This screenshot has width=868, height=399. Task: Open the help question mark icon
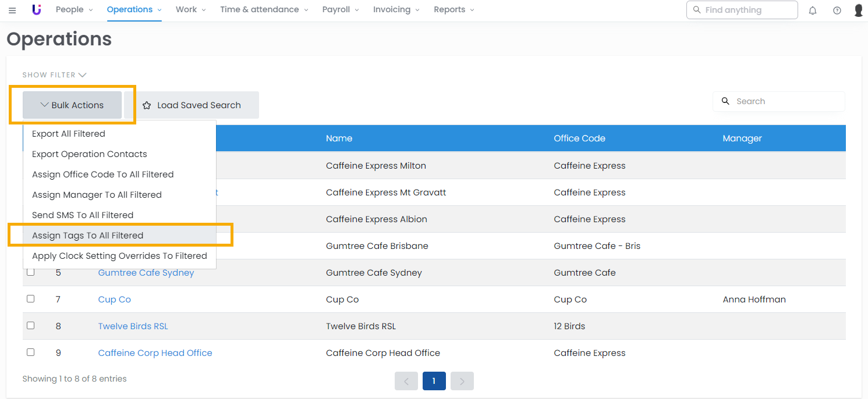click(837, 10)
